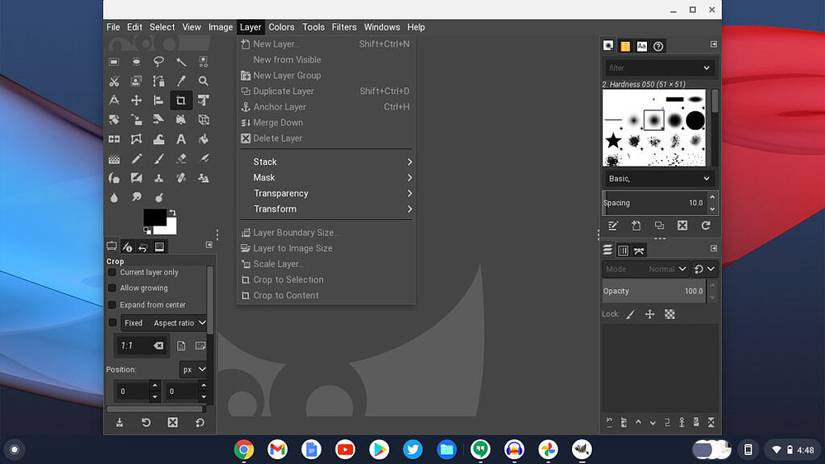Switch to the Fonts dock tab
The image size is (825, 464).
641,46
